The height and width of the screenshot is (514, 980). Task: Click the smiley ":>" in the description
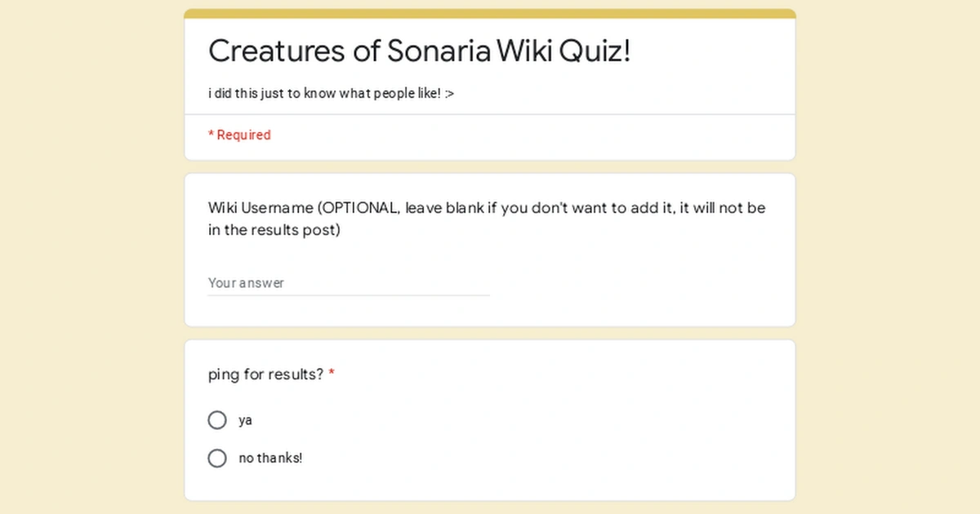coord(450,93)
